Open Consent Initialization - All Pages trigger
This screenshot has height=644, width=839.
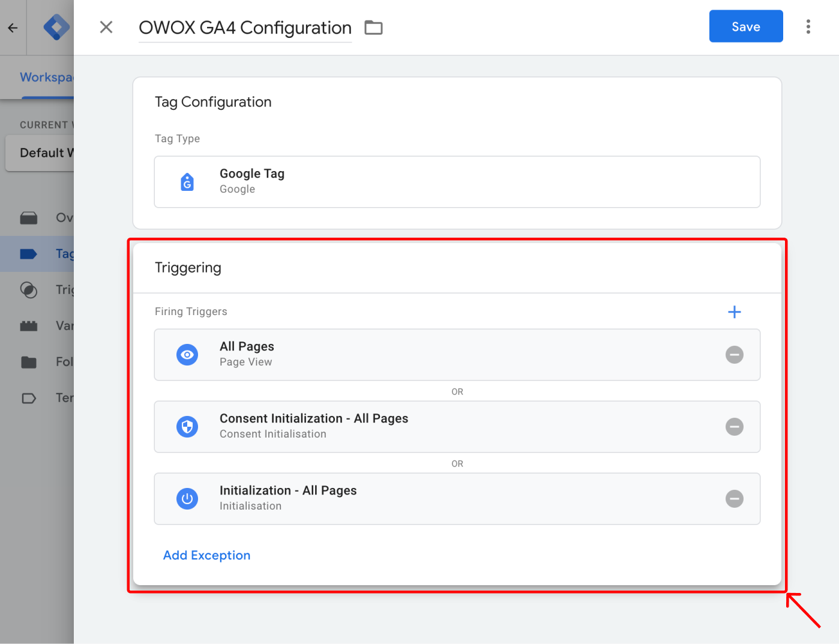[457, 427]
